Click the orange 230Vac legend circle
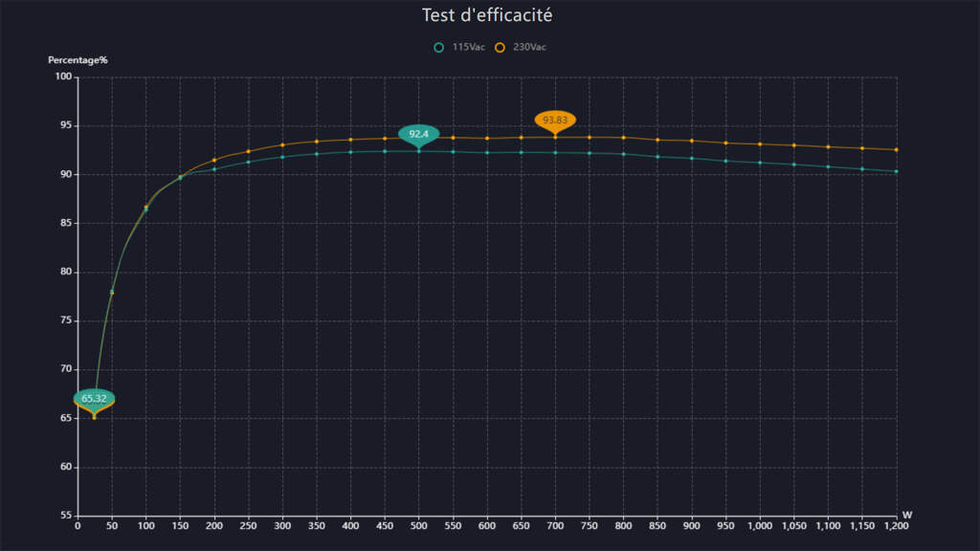The height and width of the screenshot is (551, 980). [500, 47]
